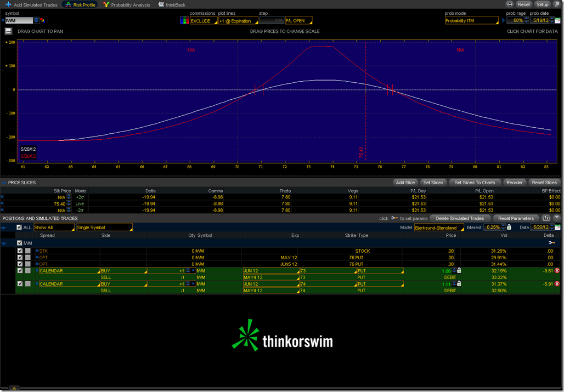Lock the 1.11 price for 74 calendar

(x=459, y=284)
